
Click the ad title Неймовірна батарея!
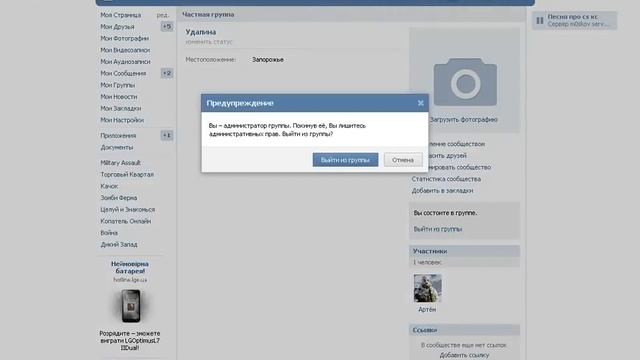pyautogui.click(x=130, y=267)
